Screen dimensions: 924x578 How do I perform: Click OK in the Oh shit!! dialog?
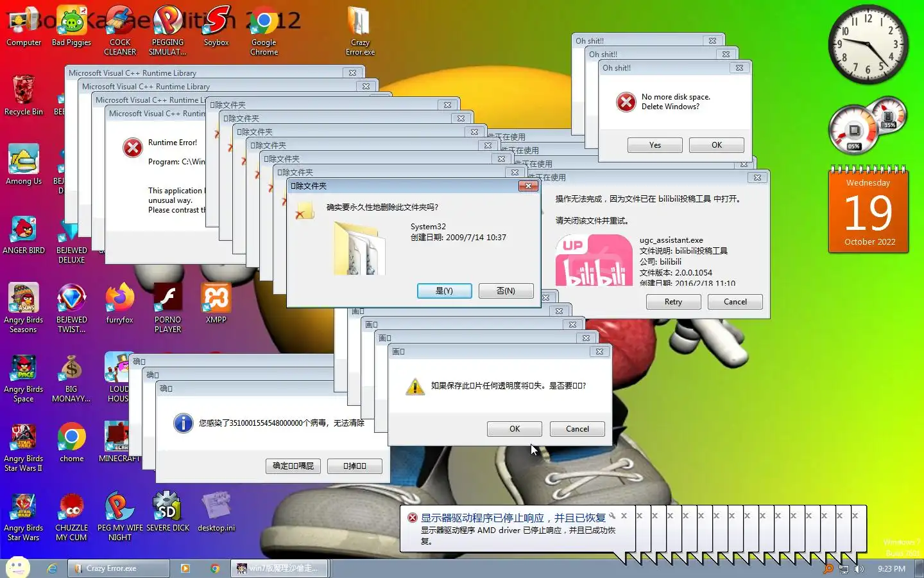717,145
